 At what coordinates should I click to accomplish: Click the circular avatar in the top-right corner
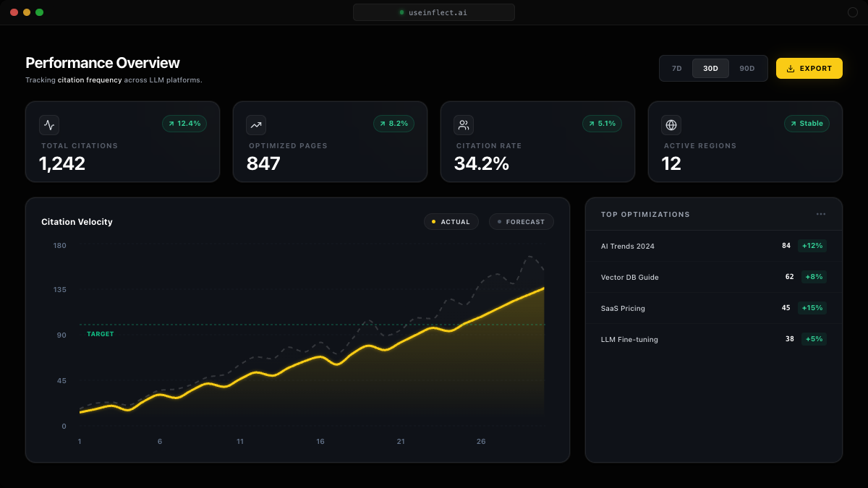tap(851, 12)
